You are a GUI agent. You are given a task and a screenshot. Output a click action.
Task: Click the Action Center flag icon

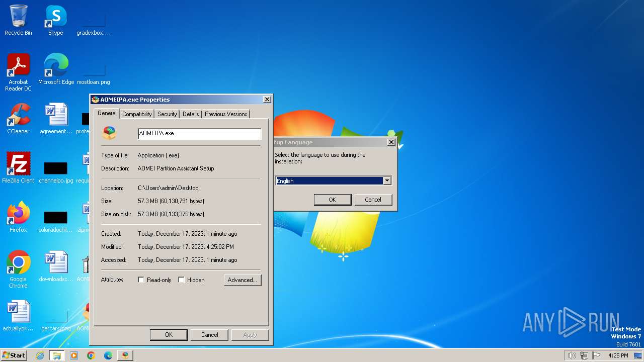pyautogui.click(x=596, y=355)
